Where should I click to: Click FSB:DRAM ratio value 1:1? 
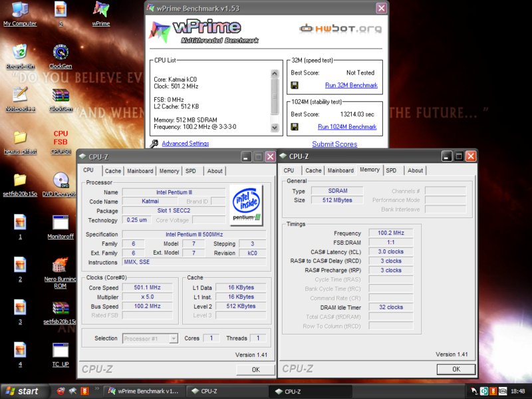[391, 242]
